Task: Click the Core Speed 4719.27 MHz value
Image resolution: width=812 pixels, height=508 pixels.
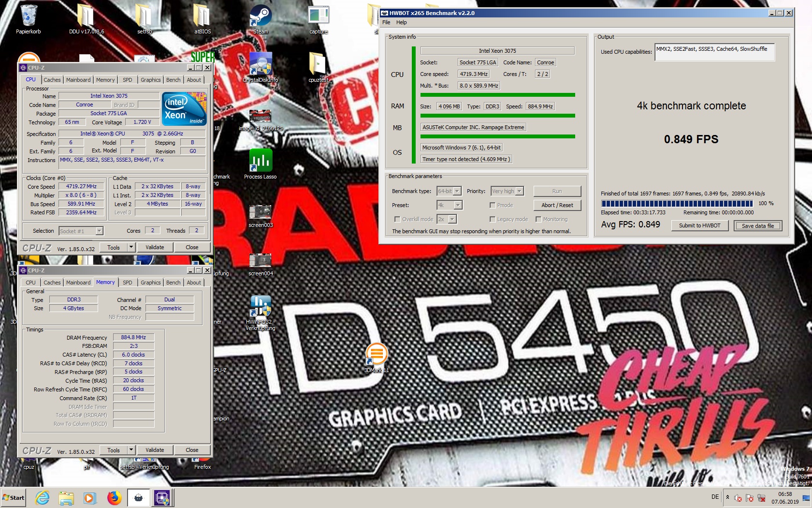Action: click(x=81, y=186)
